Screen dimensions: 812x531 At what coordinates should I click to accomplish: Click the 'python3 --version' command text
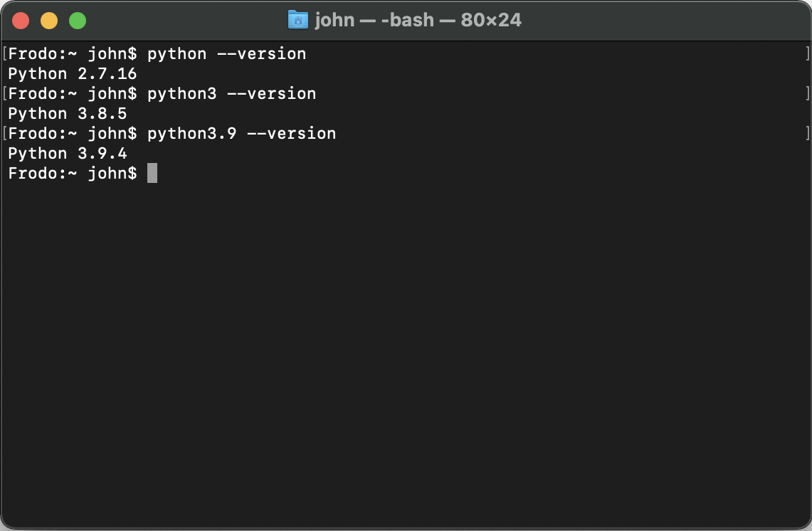coord(231,94)
